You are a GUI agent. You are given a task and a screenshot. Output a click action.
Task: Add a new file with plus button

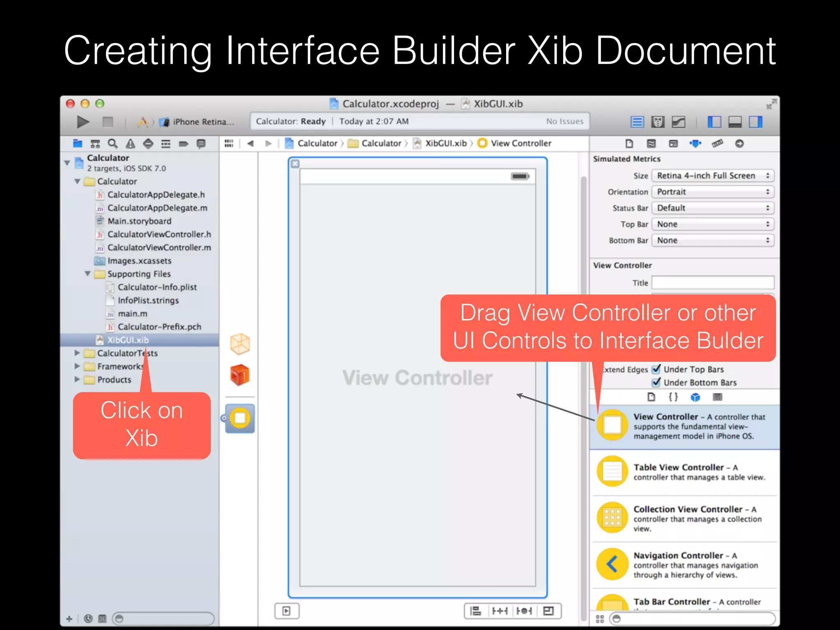click(x=69, y=619)
